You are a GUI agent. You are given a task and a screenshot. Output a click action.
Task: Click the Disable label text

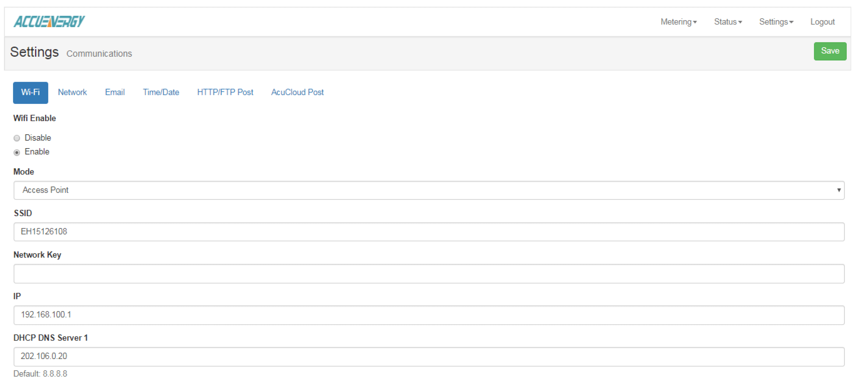[38, 138]
